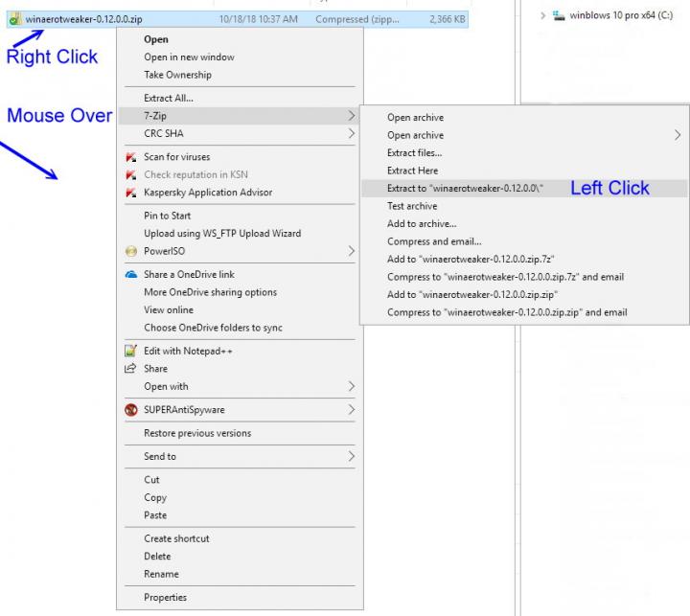Choose Compress to "winaerotweaker-0.12.0.0.zip.7z" and email

[506, 277]
